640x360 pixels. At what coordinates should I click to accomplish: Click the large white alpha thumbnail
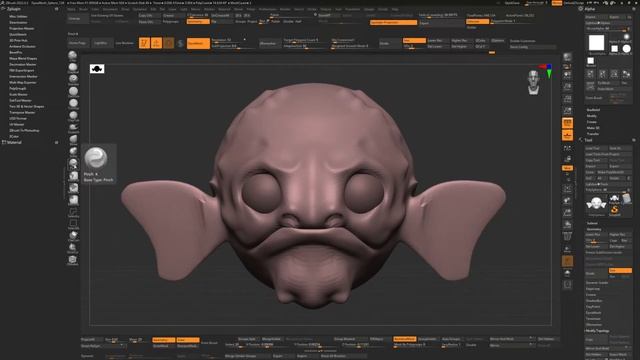(x=596, y=43)
